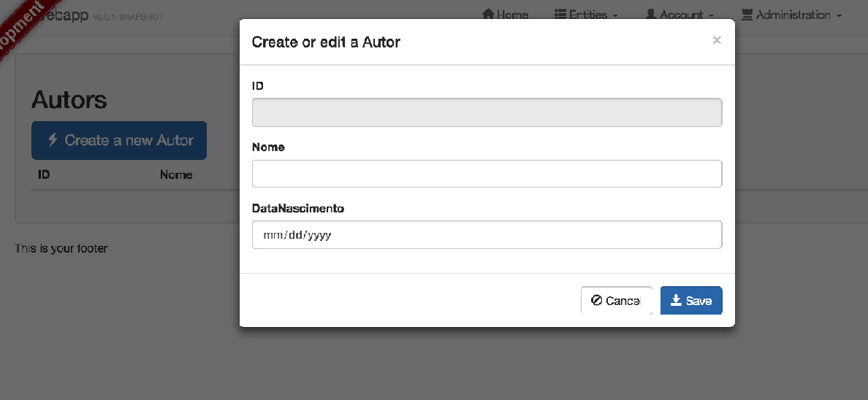868x400 pixels.
Task: Cancel the Autor dialog
Action: [x=616, y=301]
